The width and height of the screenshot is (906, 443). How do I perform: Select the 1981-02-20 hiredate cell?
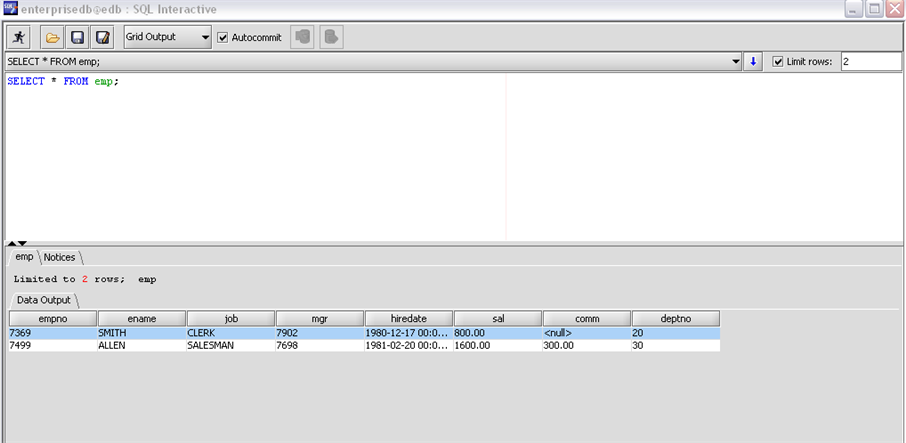click(x=409, y=345)
